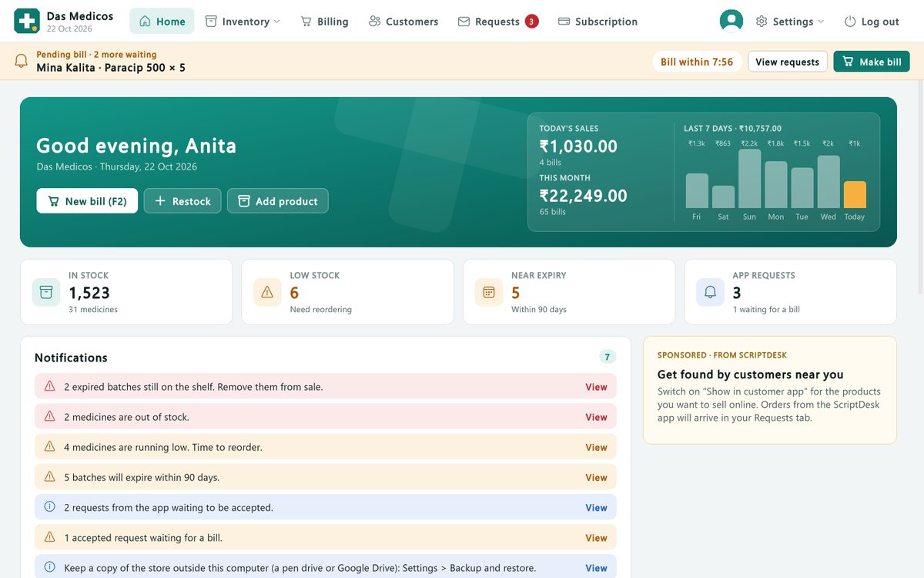Screen dimensions: 924x578
Task: View accepted request waiting for a bill
Action: pyautogui.click(x=596, y=537)
